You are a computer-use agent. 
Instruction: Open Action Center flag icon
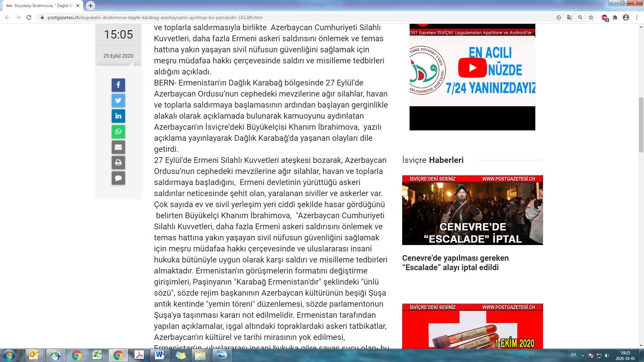tap(591, 356)
